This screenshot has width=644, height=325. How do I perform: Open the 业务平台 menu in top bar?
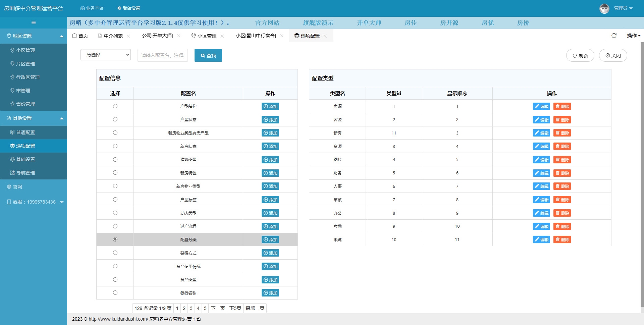[92, 8]
